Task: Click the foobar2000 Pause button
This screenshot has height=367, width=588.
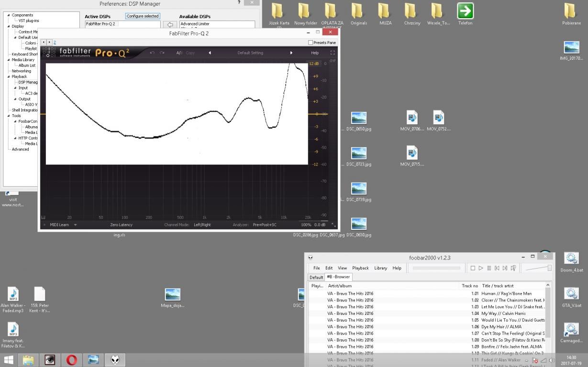Action: tap(489, 268)
